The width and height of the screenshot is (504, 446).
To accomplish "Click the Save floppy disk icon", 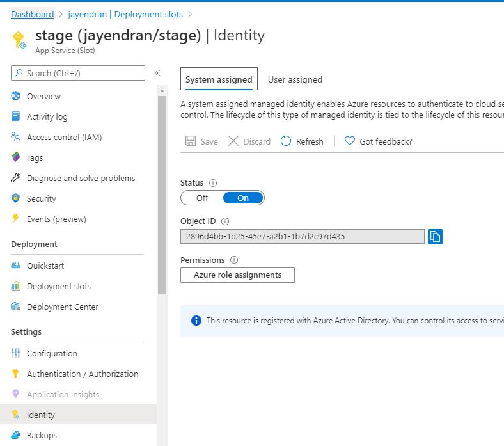I will [x=191, y=141].
